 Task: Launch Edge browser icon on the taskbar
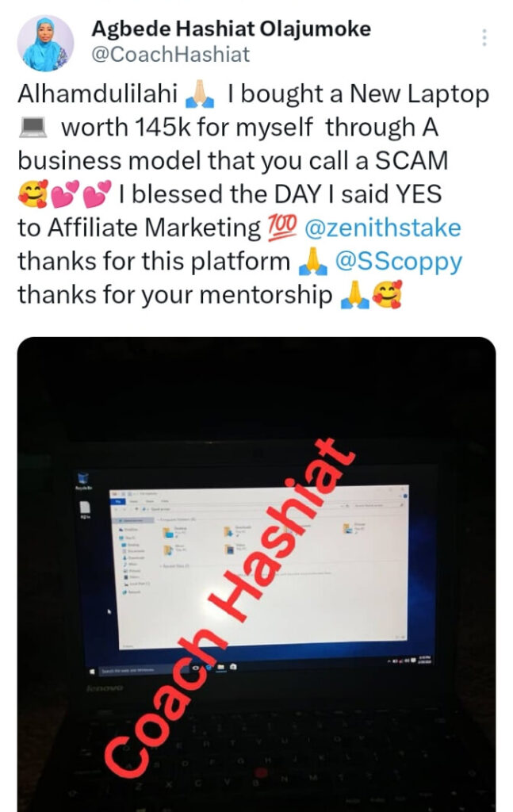pyautogui.click(x=209, y=668)
